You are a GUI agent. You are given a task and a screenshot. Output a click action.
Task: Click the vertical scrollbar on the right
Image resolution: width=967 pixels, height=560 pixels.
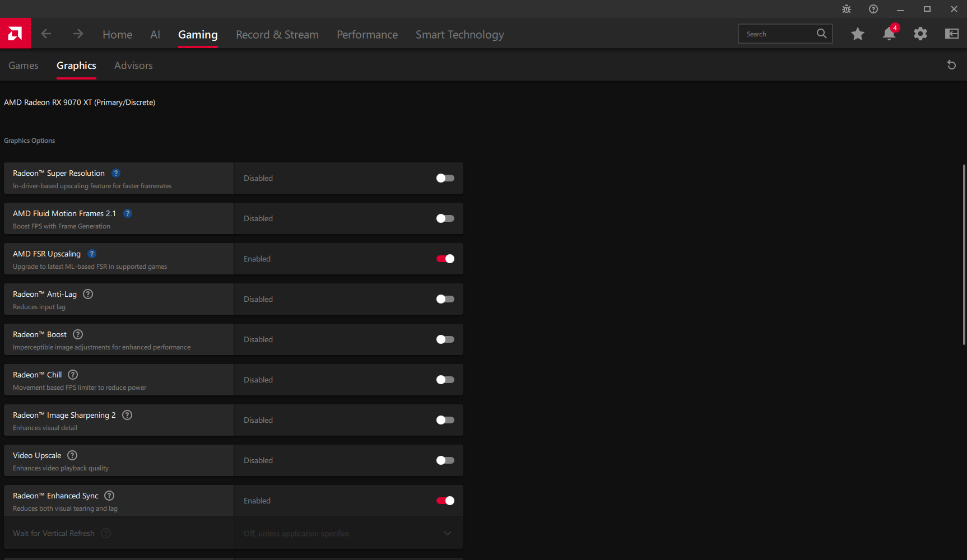point(964,255)
